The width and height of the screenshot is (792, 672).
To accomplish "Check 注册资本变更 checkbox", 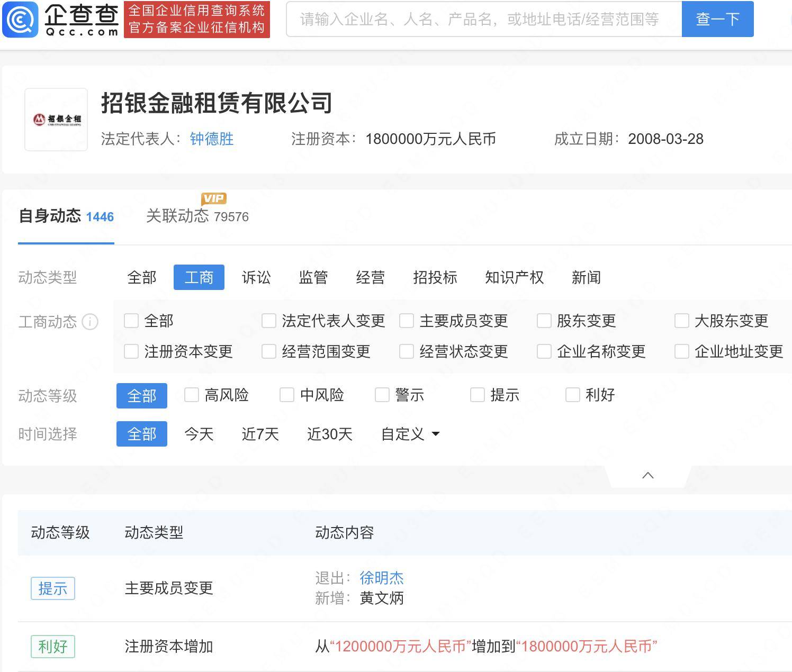I will 131,351.
